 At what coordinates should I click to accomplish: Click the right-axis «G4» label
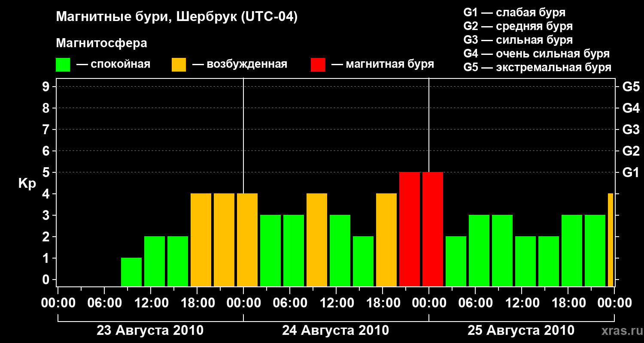tap(631, 108)
